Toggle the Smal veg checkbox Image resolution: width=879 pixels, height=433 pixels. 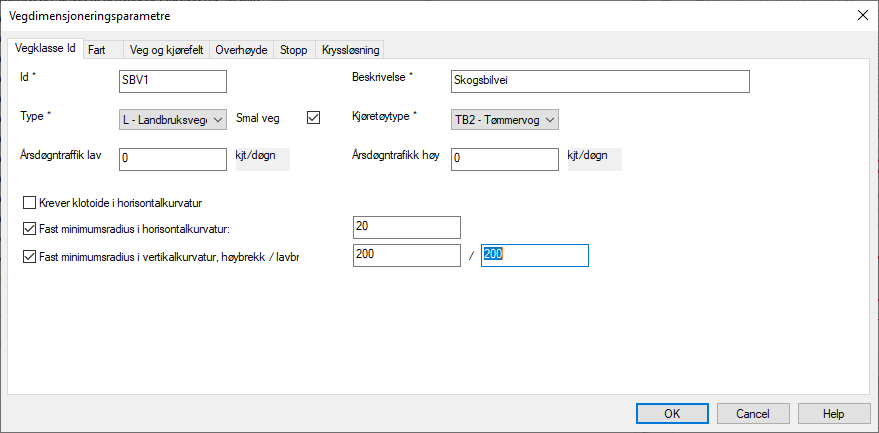pyautogui.click(x=313, y=118)
